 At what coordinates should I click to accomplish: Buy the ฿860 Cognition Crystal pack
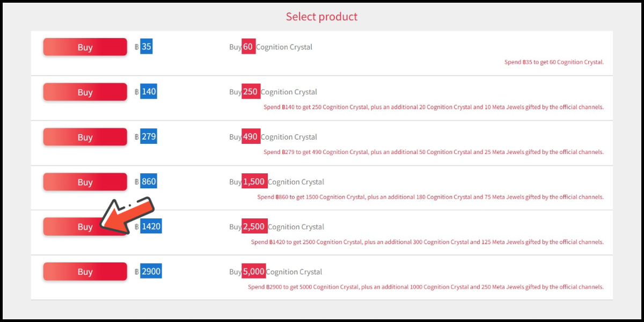(x=85, y=182)
